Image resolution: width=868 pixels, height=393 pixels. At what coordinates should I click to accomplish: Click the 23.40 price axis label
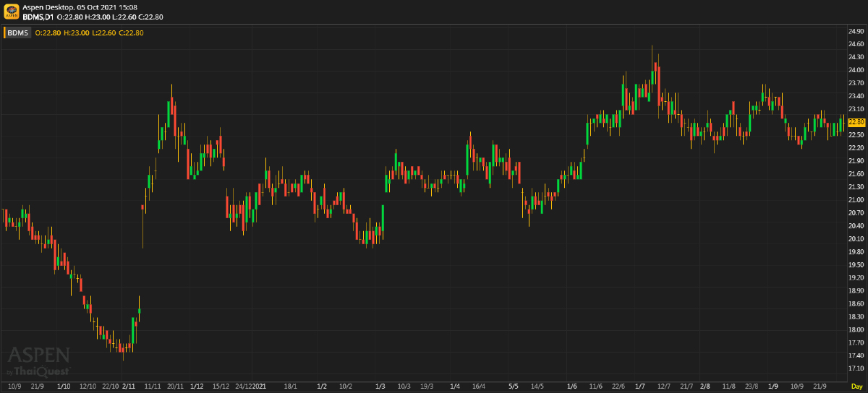pyautogui.click(x=856, y=96)
